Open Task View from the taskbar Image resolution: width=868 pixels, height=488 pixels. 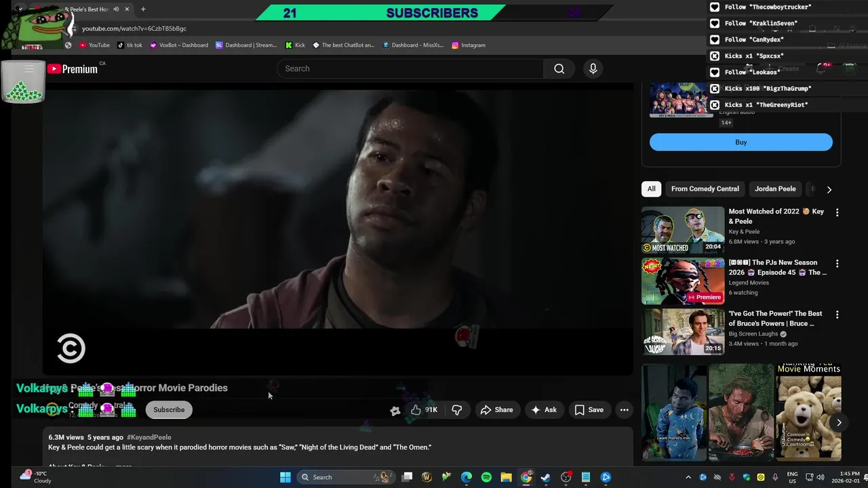[x=407, y=477]
